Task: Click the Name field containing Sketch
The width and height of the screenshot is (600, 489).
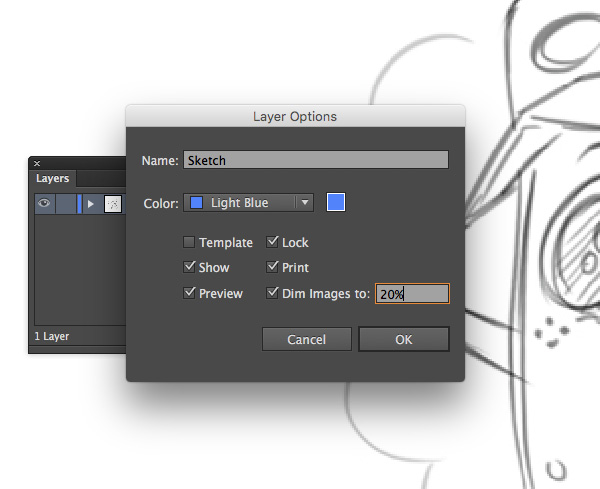Action: click(x=315, y=160)
